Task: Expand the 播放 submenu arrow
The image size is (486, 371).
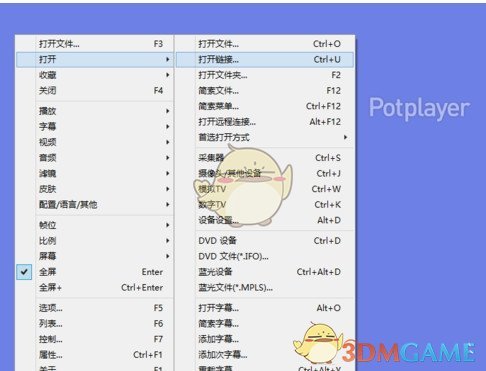Action: point(168,111)
